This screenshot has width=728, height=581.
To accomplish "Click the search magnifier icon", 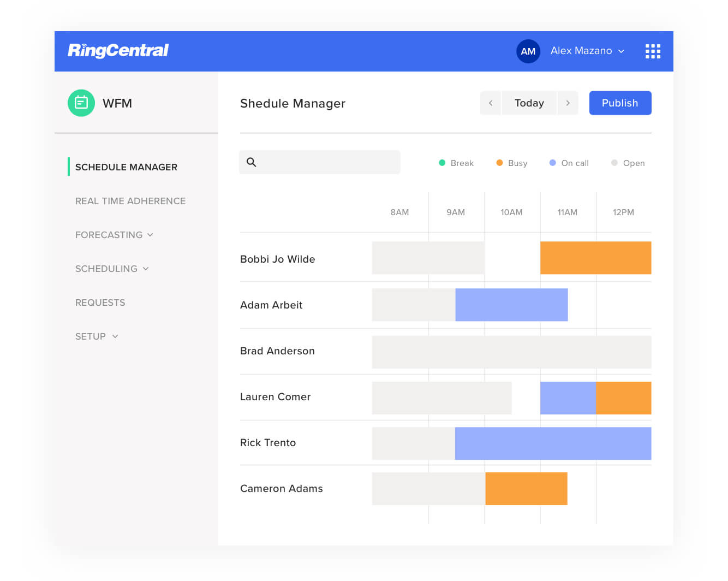I will (252, 162).
